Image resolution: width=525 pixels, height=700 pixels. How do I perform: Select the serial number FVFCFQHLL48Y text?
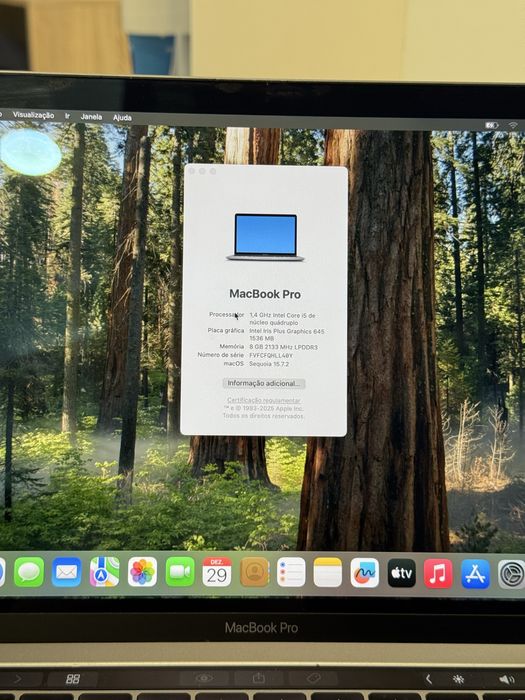click(x=271, y=355)
